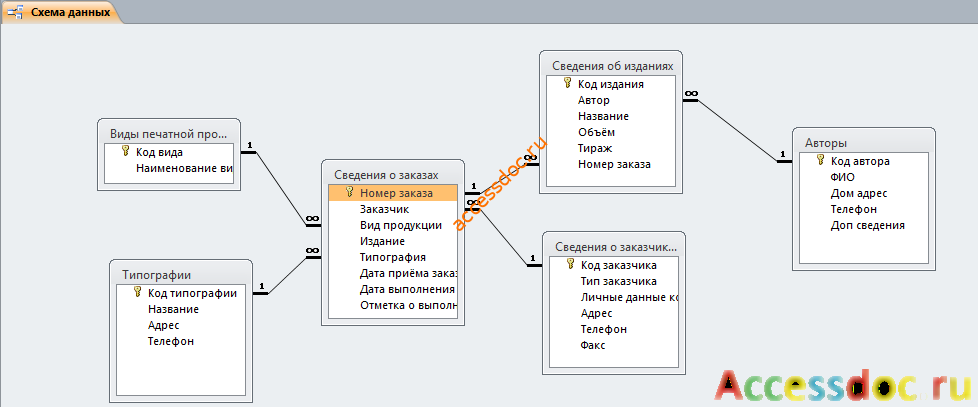Image resolution: width=978 pixels, height=407 pixels.
Task: Click key icon beside Код вида
Action: [125, 151]
